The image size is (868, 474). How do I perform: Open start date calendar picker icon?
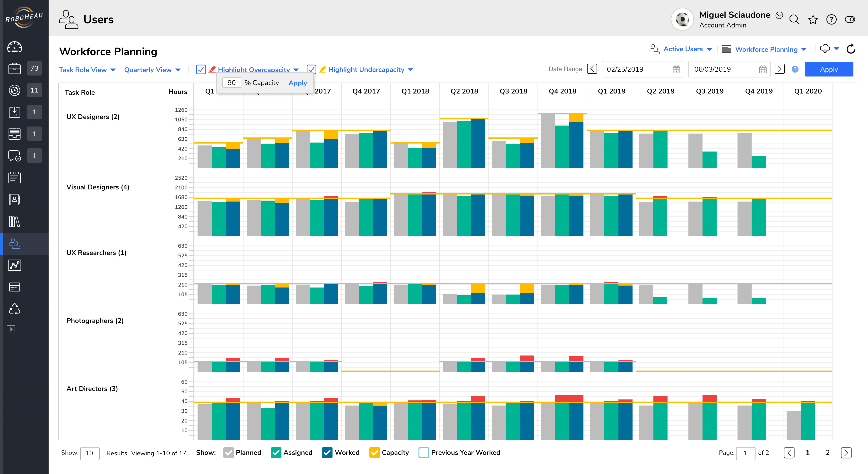point(676,69)
